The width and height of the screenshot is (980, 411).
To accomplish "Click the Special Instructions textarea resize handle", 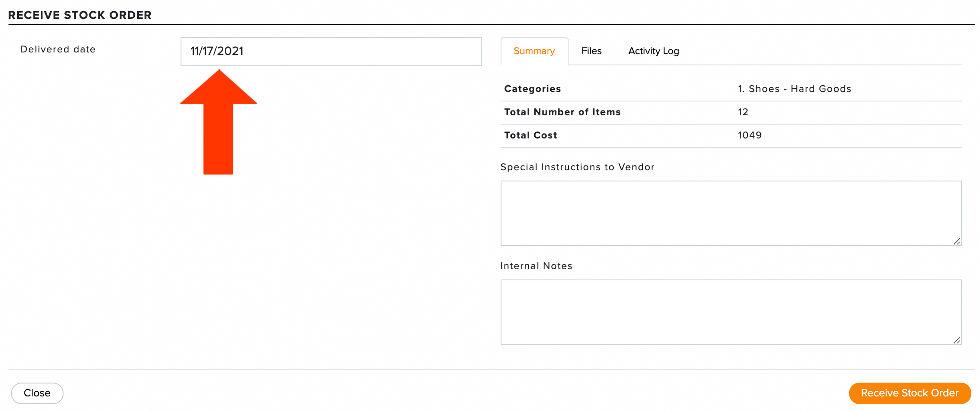I will (957, 241).
